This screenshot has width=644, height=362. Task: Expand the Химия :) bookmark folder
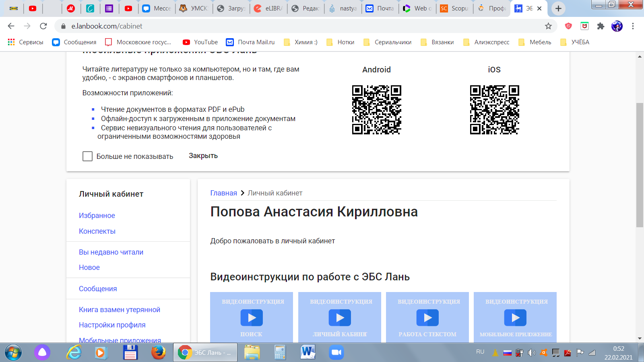click(301, 42)
